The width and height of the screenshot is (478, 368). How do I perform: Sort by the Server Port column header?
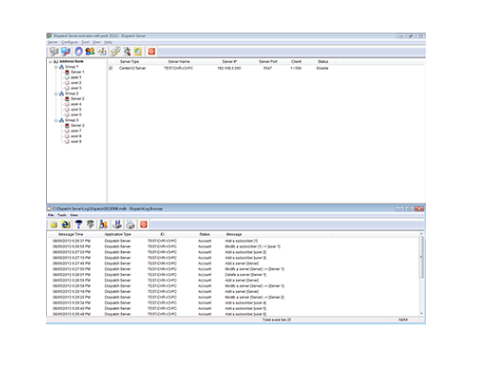[268, 62]
